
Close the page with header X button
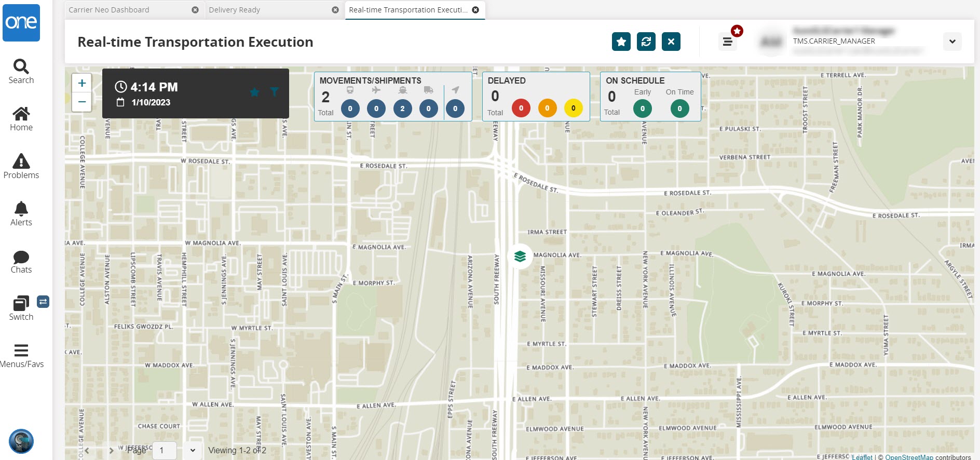(671, 42)
